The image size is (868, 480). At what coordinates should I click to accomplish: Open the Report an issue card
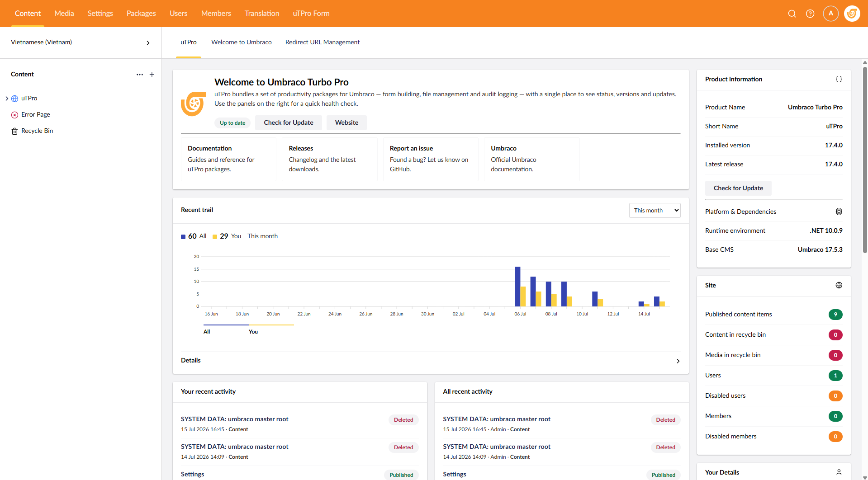click(431, 159)
